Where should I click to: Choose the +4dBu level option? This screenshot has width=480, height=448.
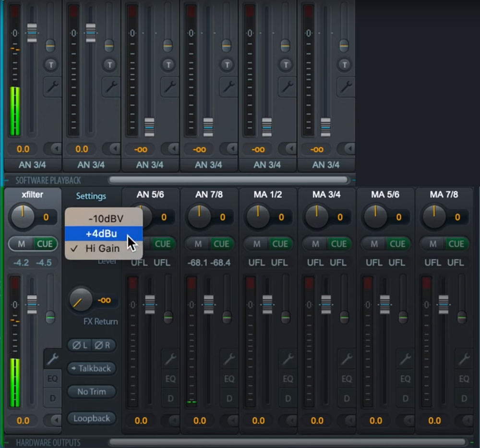[104, 234]
